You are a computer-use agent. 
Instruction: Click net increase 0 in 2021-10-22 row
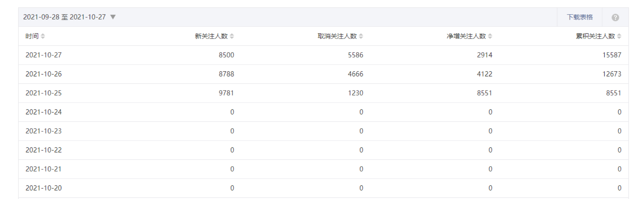490,150
